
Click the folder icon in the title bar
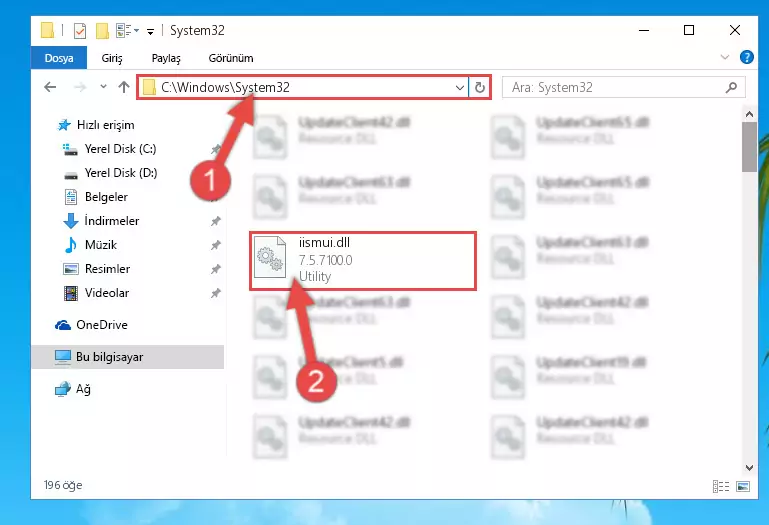tap(47, 30)
